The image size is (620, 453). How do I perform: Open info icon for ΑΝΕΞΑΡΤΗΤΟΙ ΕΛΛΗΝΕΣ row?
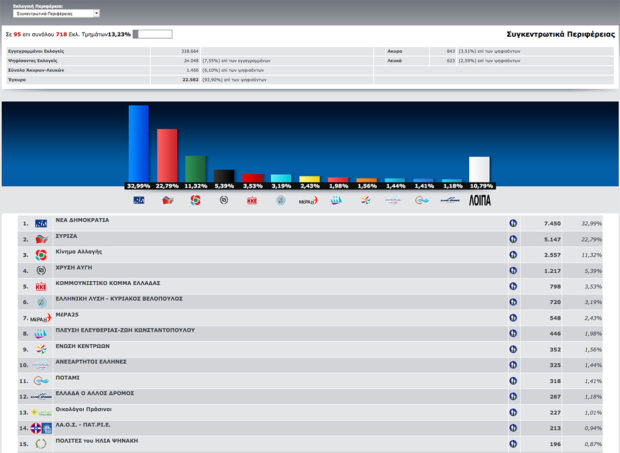click(x=513, y=365)
